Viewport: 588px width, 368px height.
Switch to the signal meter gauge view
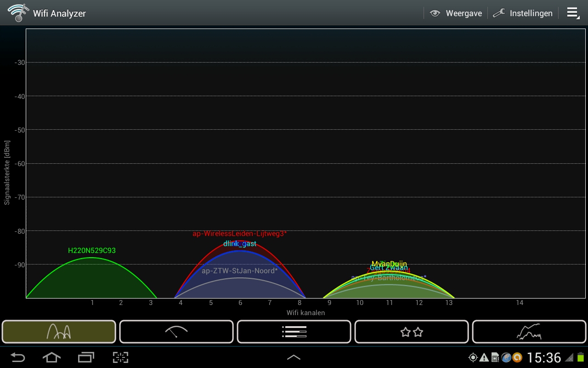point(176,332)
